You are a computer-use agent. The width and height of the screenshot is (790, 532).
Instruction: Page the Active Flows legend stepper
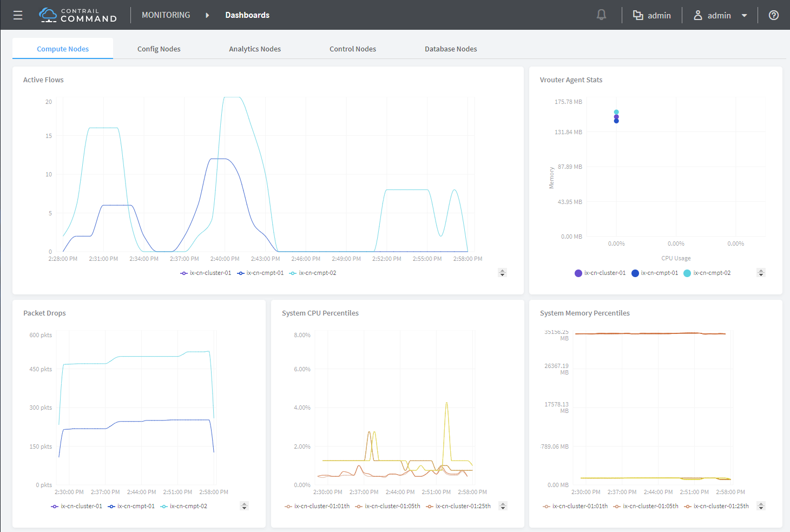502,273
